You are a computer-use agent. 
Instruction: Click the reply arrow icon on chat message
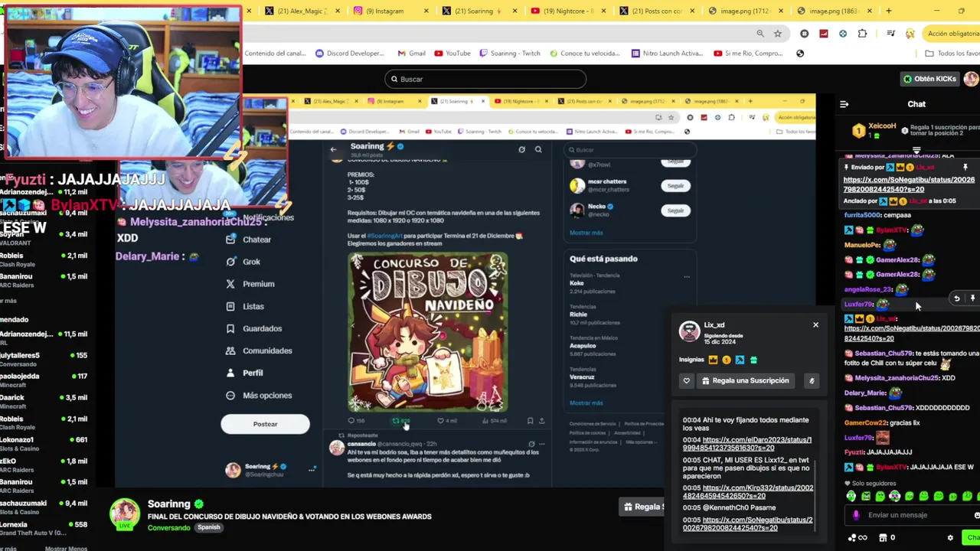(956, 298)
